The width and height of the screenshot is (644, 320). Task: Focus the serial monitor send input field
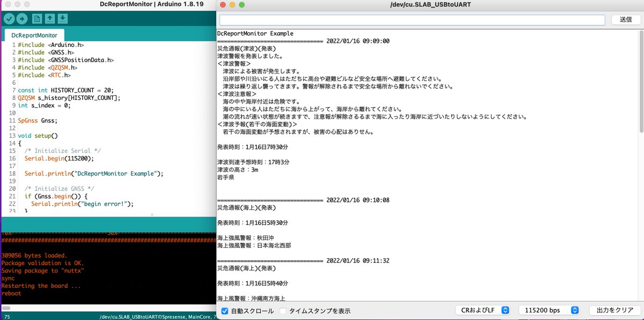coord(412,19)
